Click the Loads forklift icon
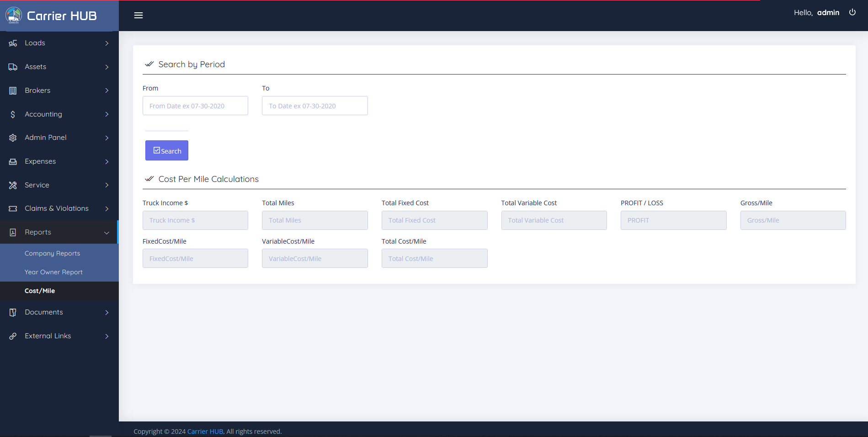868x437 pixels. [13, 43]
